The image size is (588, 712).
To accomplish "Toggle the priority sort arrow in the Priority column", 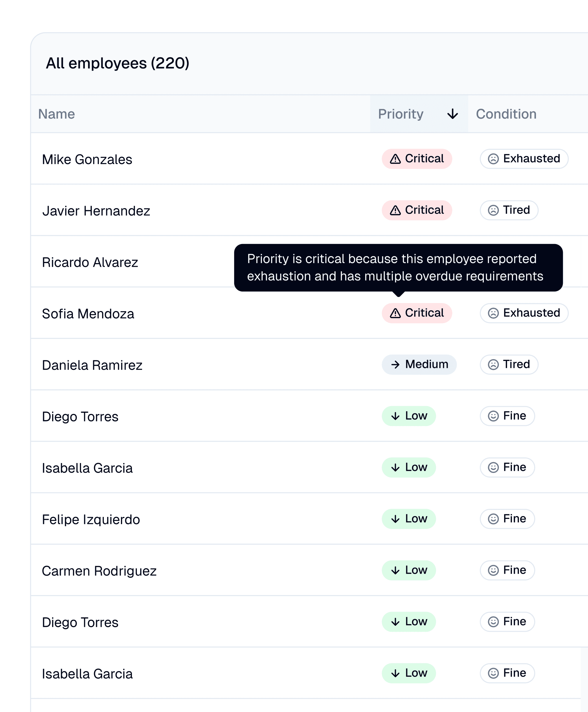I will [x=452, y=114].
